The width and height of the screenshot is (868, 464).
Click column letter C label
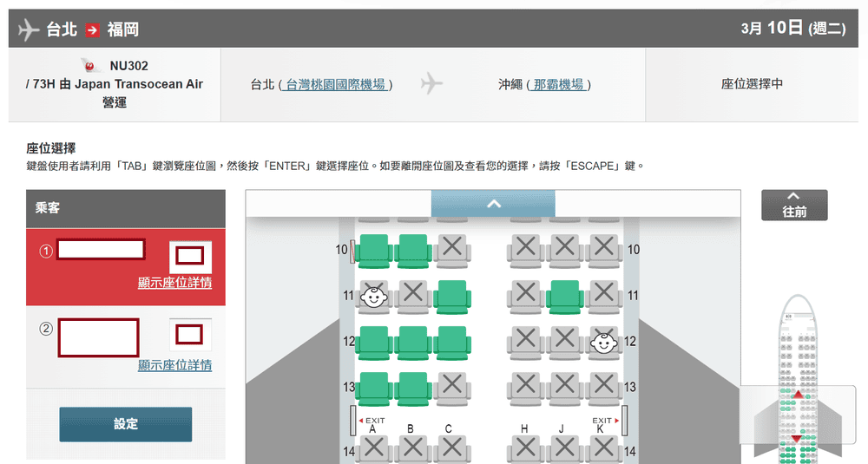[x=449, y=428]
